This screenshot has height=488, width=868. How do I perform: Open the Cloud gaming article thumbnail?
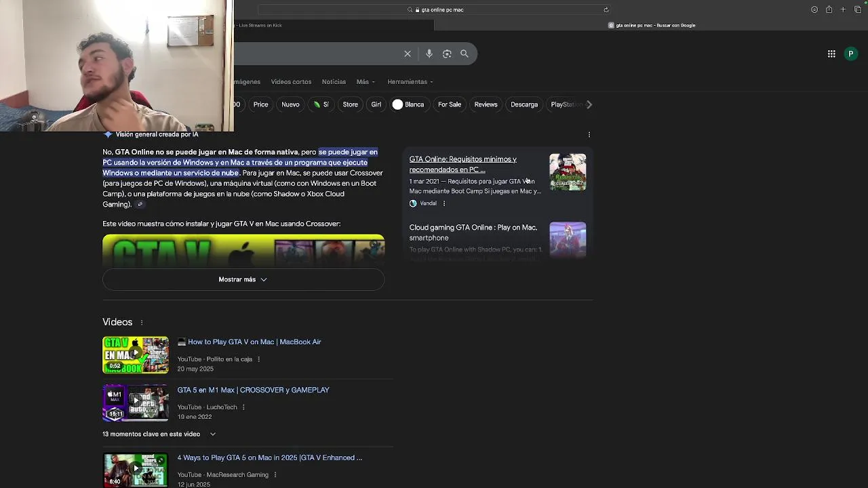(x=568, y=240)
